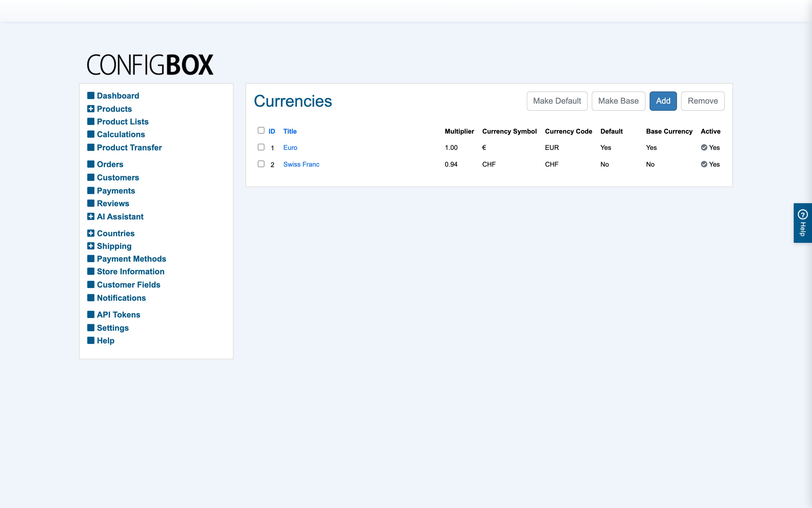This screenshot has height=508, width=812.
Task: Click the square icon beside Orders
Action: [x=91, y=164]
